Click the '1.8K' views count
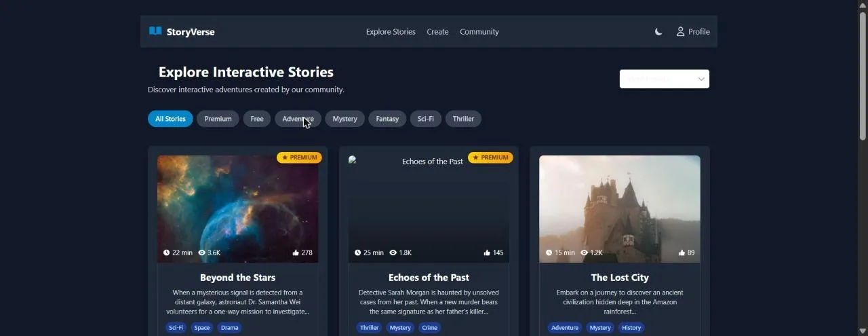Viewport: 868px width, 336px height. pos(406,253)
